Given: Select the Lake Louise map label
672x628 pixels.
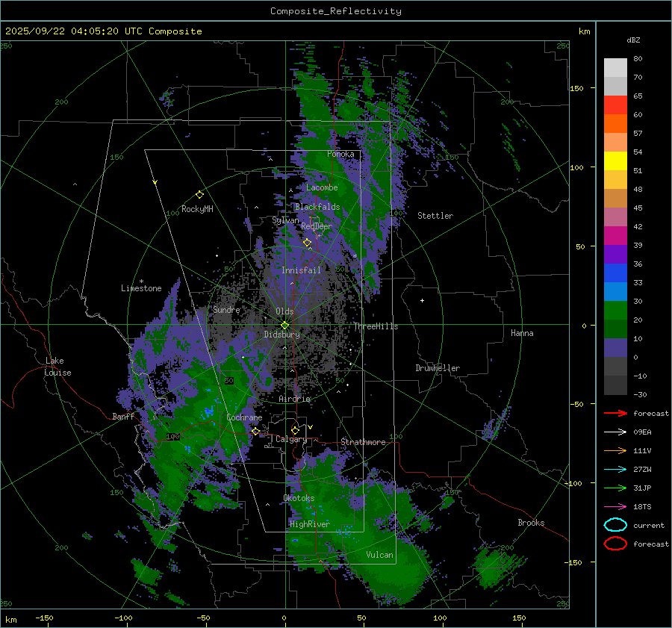Looking at the screenshot, I should tap(58, 367).
